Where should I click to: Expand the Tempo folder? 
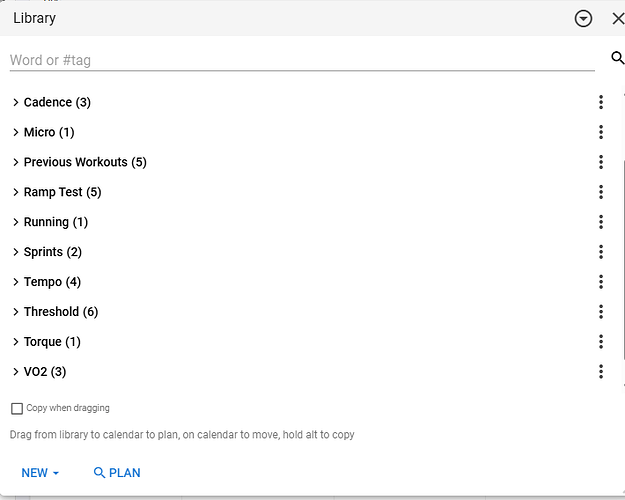(16, 282)
